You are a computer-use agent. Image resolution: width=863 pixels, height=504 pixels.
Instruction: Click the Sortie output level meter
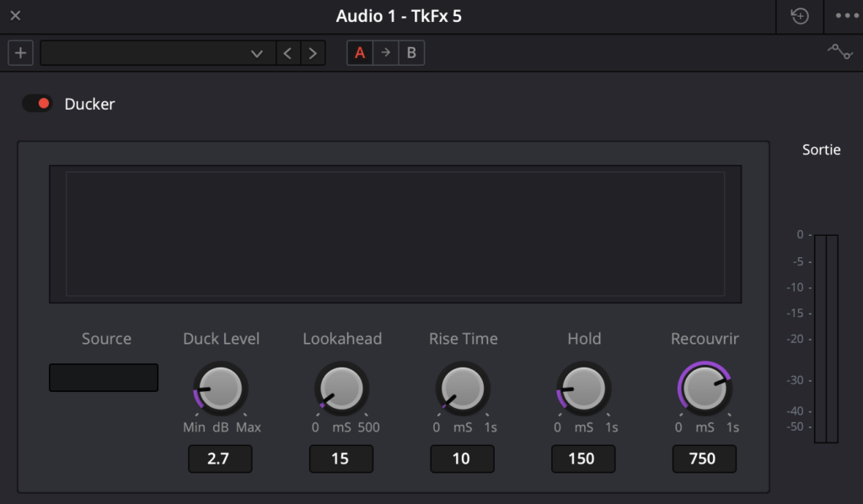[x=826, y=338]
